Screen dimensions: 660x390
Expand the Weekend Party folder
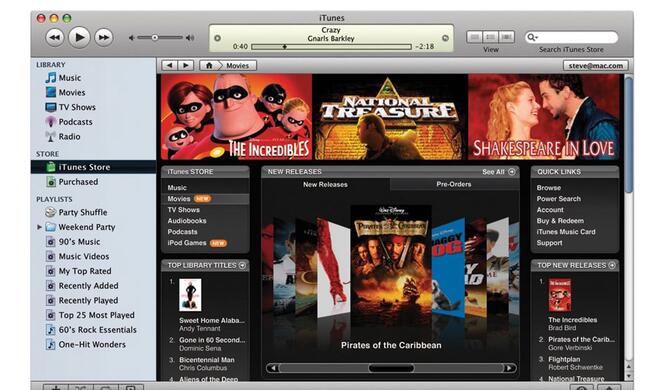39,227
